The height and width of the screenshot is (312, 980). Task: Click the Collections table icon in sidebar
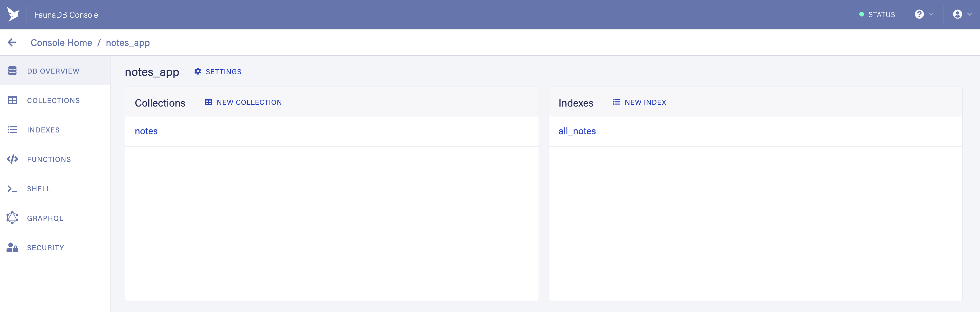(x=12, y=100)
